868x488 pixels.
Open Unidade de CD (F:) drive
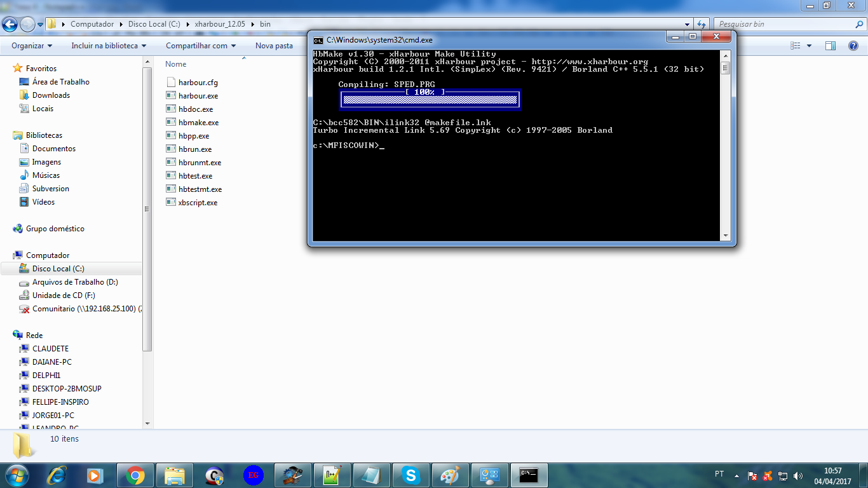pos(64,295)
